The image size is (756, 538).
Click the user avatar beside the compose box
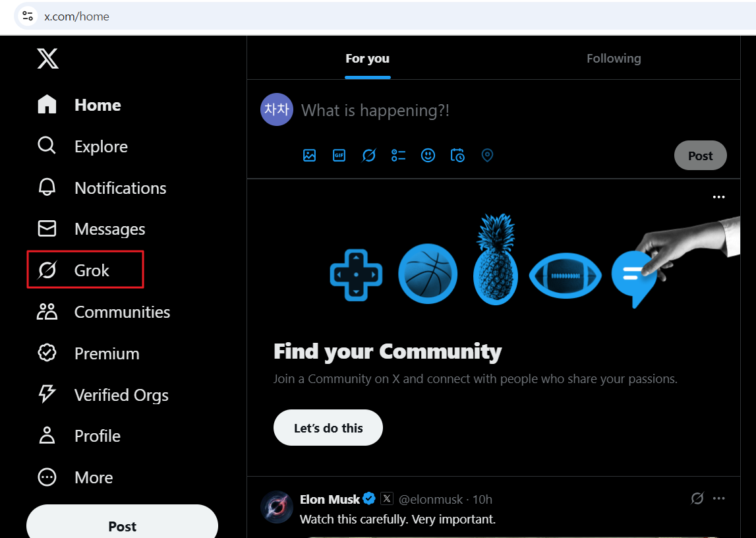(277, 109)
